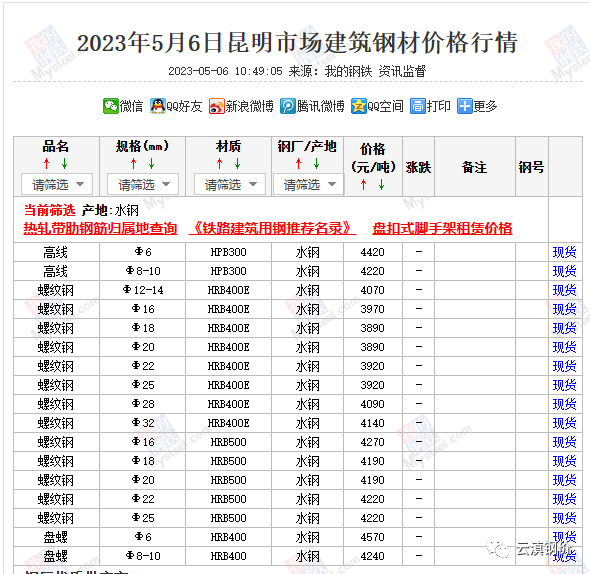
Task: Click the Φ32 specification cell
Action: (143, 423)
